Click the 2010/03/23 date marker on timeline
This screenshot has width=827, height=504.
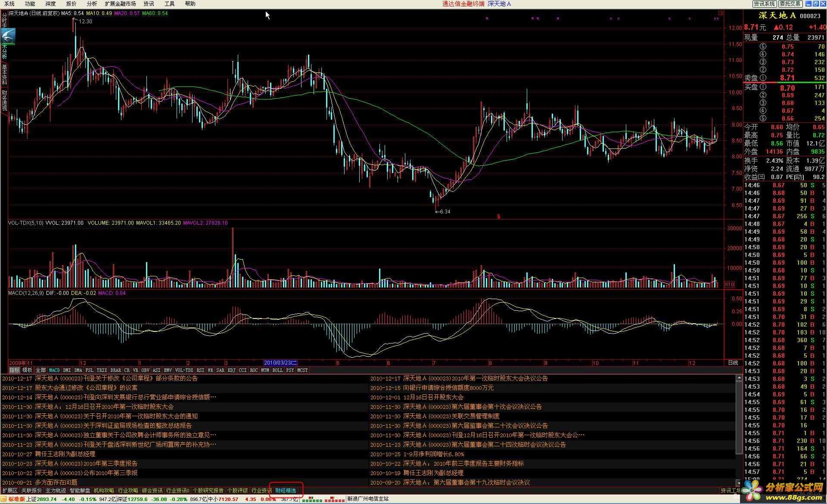pyautogui.click(x=281, y=363)
